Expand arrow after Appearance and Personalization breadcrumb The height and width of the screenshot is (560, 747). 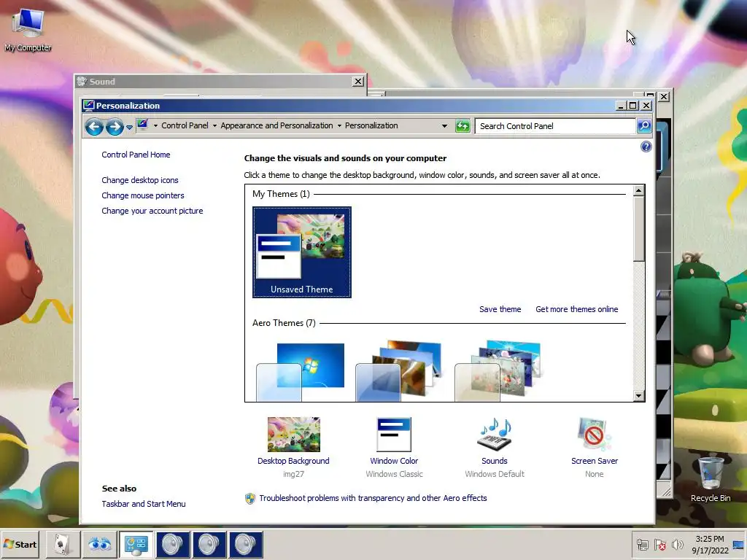[339, 125]
